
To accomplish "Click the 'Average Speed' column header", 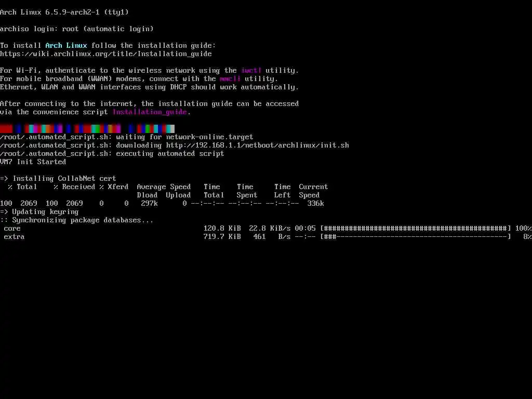I will pos(164,187).
